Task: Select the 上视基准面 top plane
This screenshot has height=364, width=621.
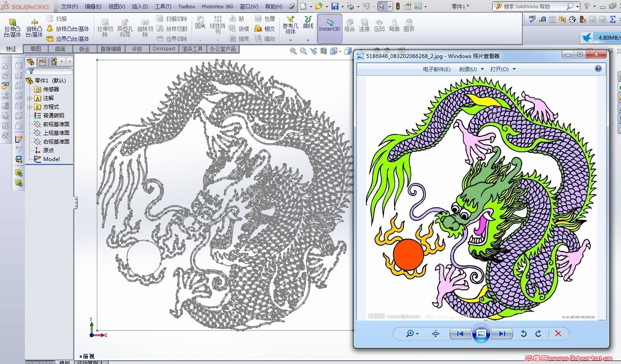Action: click(x=52, y=133)
